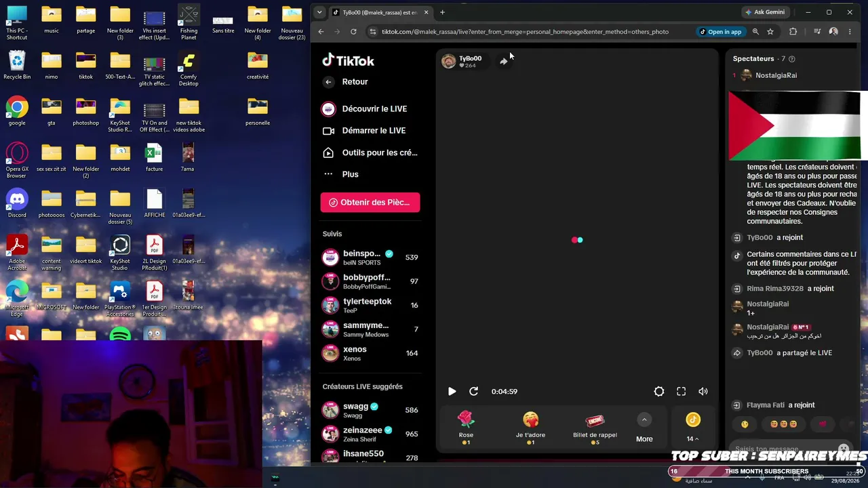This screenshot has height=488, width=868.
Task: Open xenos followed live channel
Action: (x=370, y=353)
